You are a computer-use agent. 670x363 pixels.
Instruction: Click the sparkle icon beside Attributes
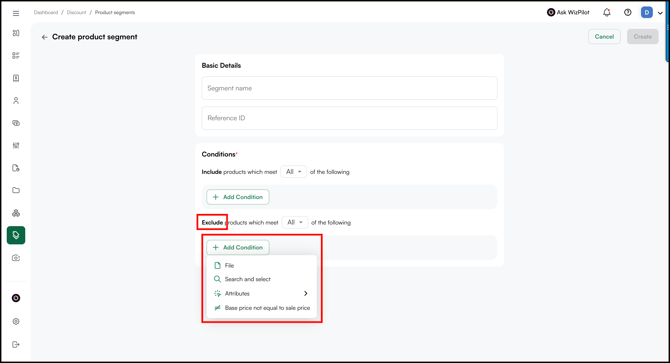[217, 293]
